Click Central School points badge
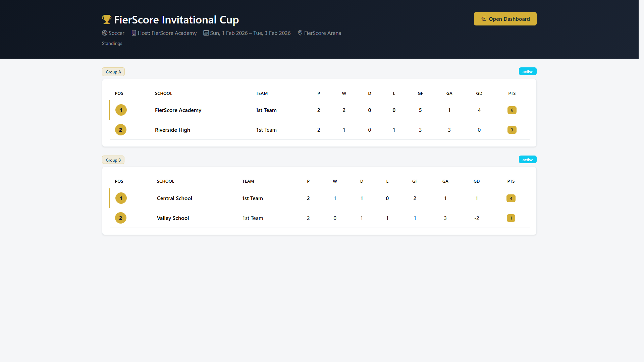This screenshot has width=644, height=362. pos(511,198)
